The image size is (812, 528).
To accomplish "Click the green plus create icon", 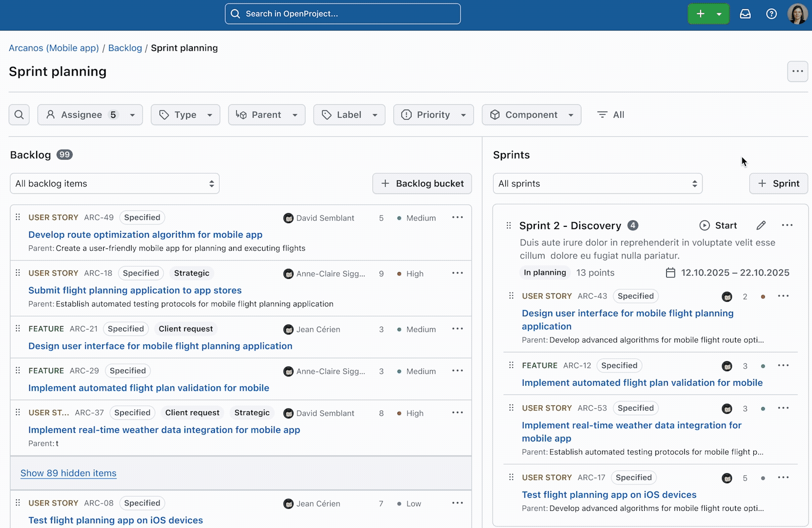I will click(x=701, y=14).
